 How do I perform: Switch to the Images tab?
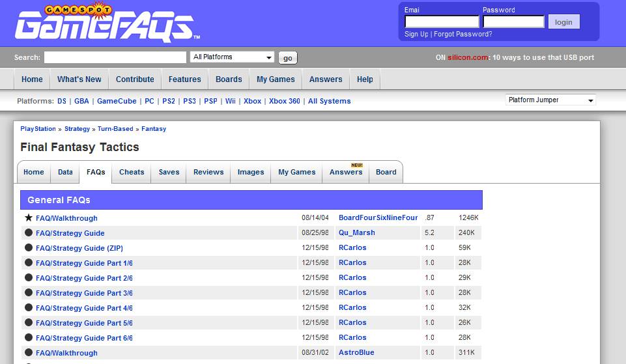[251, 172]
